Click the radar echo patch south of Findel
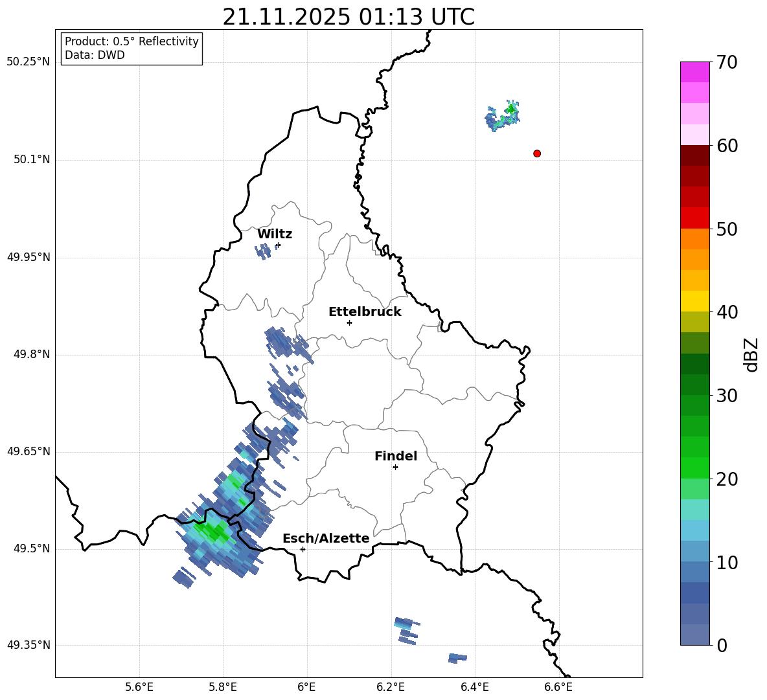767x700 pixels. pos(406,631)
